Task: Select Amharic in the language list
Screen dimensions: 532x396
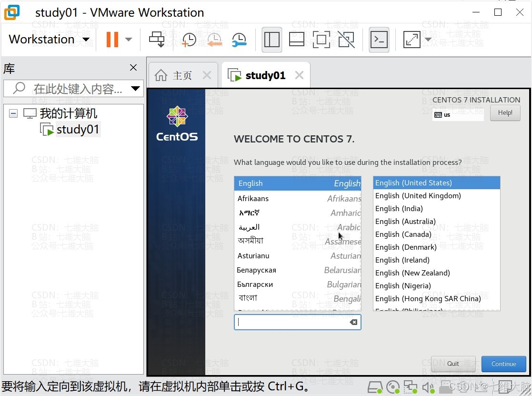Action: click(x=298, y=213)
